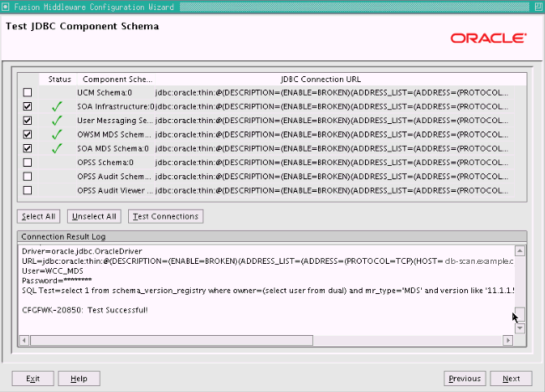Click the log vertical scrollbar thumb
The image size is (545, 392).
coord(520,314)
